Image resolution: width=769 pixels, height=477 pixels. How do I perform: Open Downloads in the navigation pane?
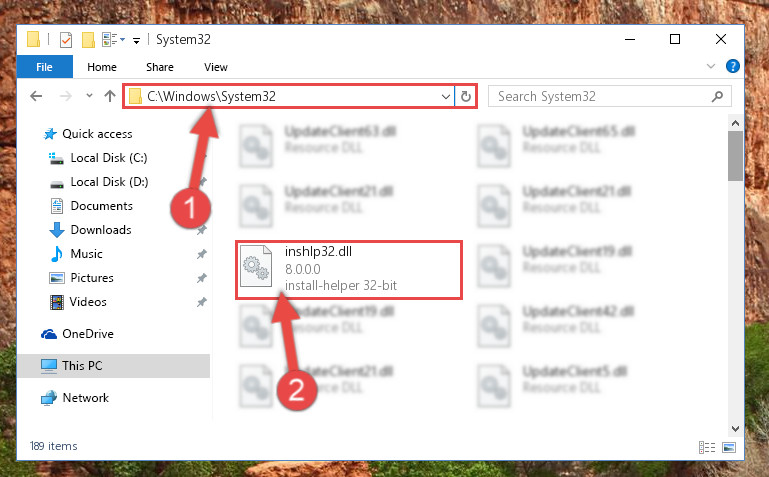pyautogui.click(x=101, y=230)
